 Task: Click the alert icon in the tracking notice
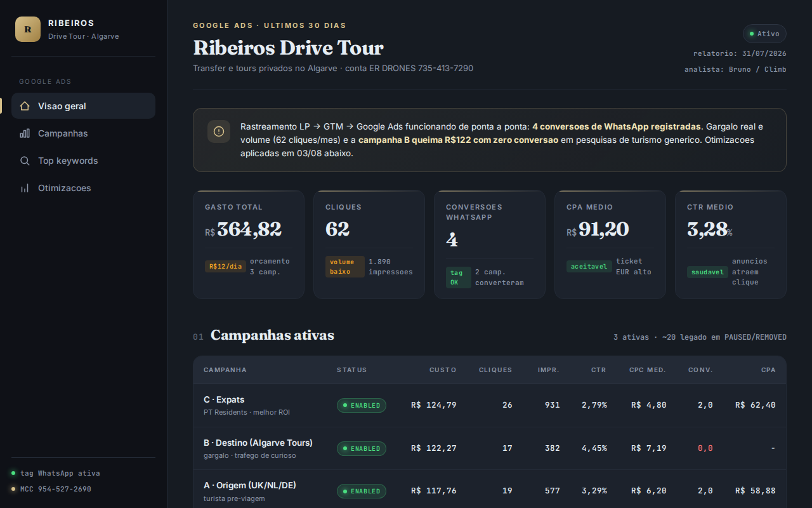219,131
